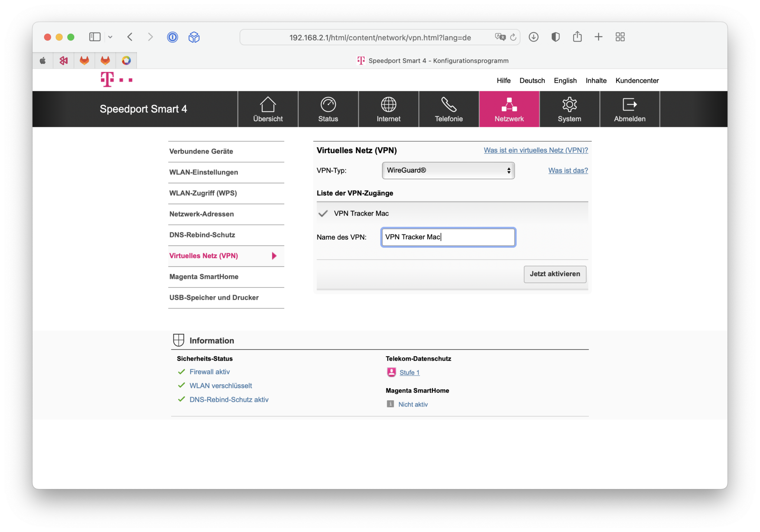
Task: Open Magenta SmartHome in sidebar
Action: tap(226, 277)
